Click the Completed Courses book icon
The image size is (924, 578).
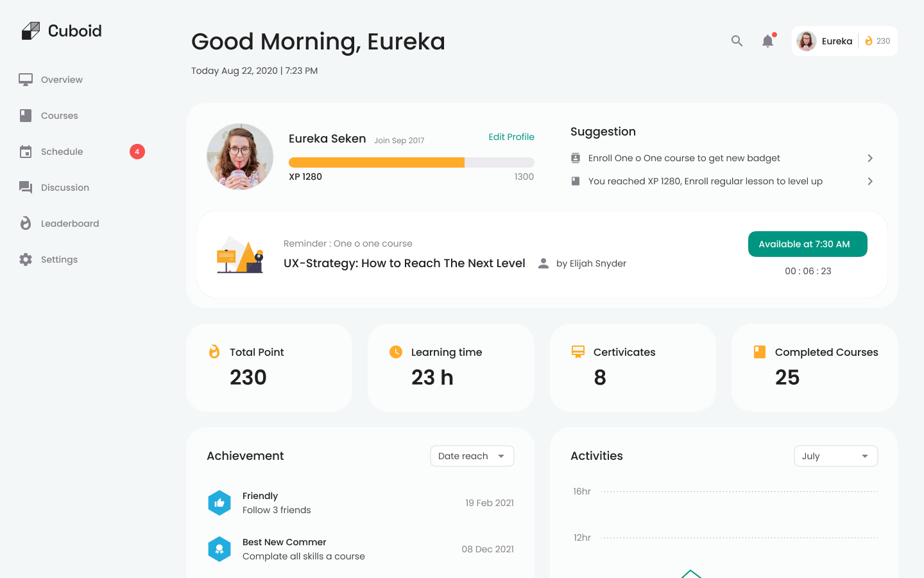coord(760,352)
